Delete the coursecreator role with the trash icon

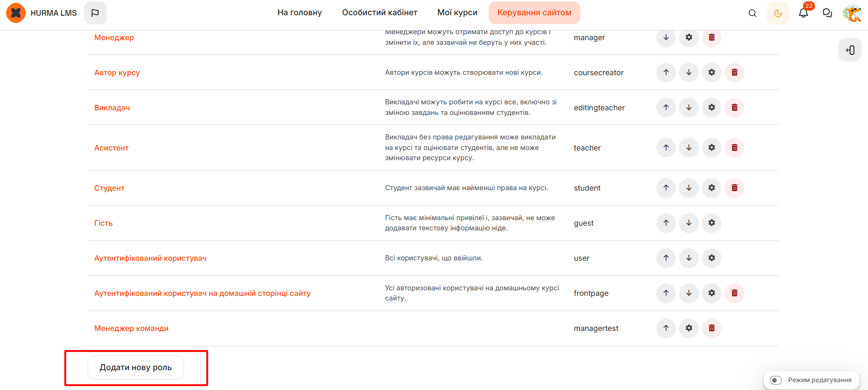(x=734, y=72)
